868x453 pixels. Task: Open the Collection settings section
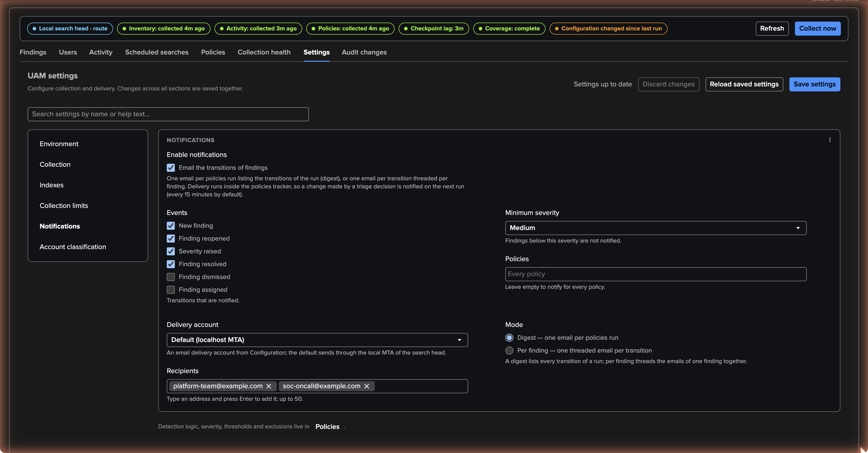[x=55, y=164]
